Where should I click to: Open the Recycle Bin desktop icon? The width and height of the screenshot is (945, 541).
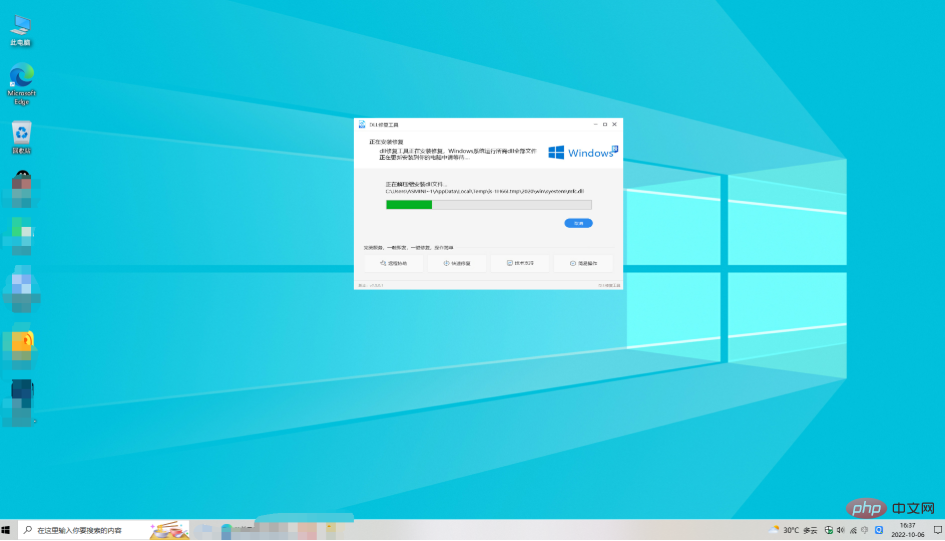point(21,135)
